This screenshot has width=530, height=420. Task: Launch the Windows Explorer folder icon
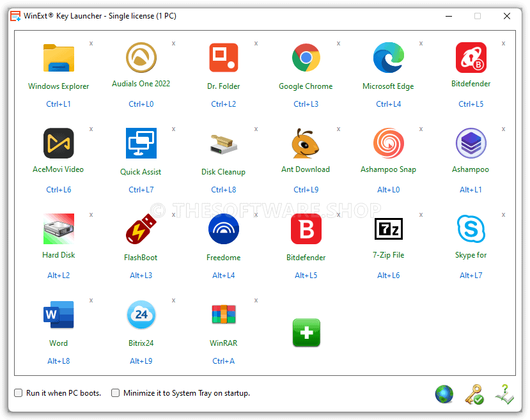pos(58,58)
